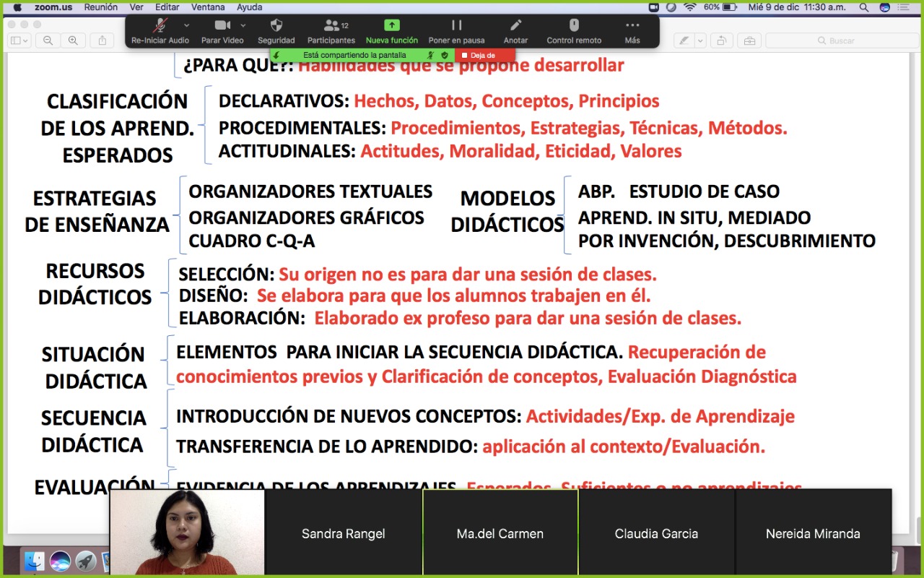Click the green Nueva función share icon
The image size is (924, 578).
[391, 26]
